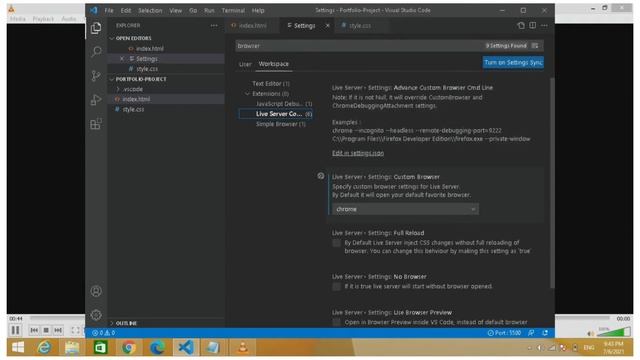Close the Settings editor tab
This screenshot has height=360, width=640.
click(x=327, y=25)
